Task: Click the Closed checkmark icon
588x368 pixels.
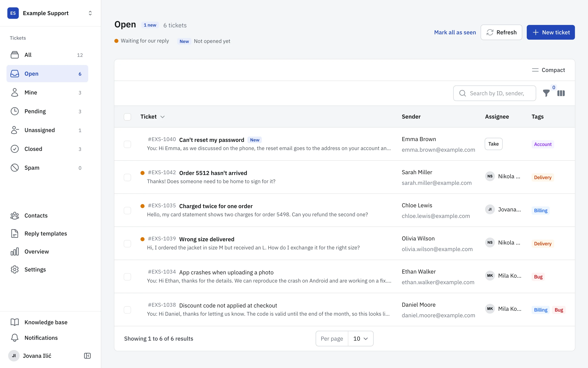Action: pos(14,149)
